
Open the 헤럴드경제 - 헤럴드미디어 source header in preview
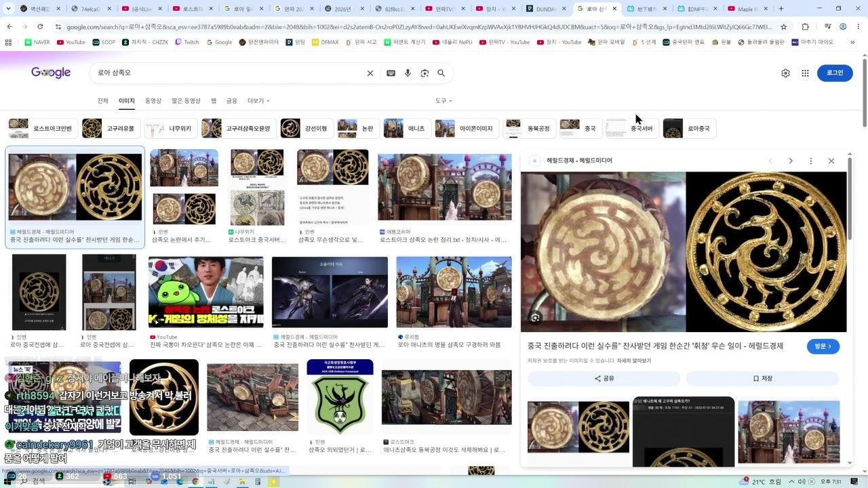[x=572, y=161]
